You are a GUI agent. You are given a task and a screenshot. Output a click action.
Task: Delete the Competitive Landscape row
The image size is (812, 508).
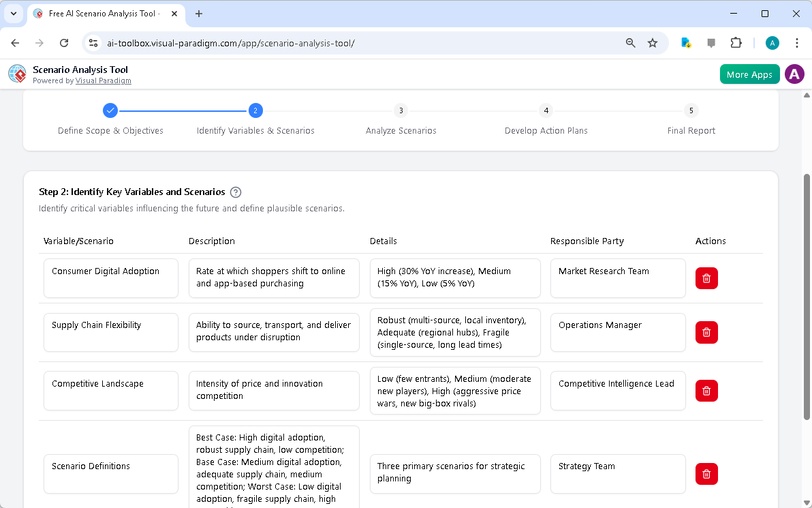click(x=706, y=391)
